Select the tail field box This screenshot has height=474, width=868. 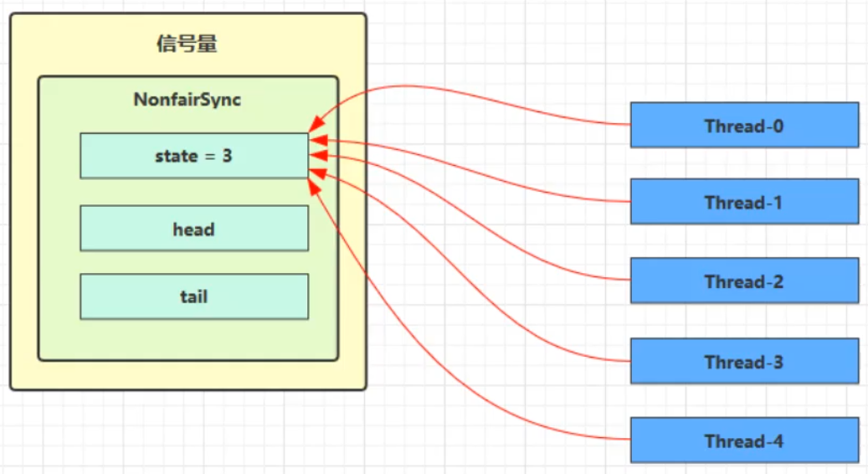click(x=193, y=296)
